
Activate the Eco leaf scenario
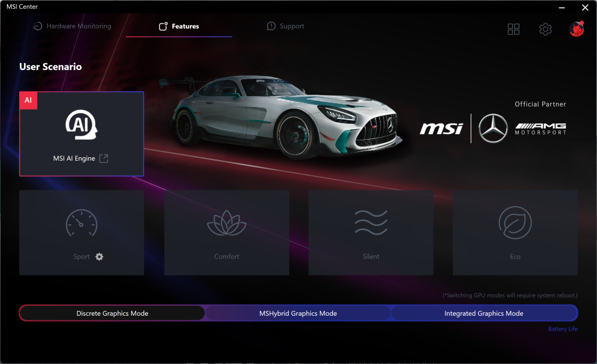[x=515, y=233]
